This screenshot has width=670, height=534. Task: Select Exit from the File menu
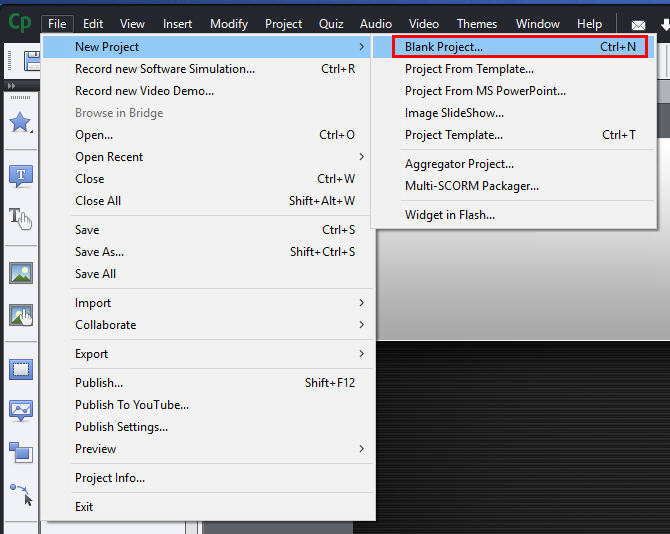207,507
